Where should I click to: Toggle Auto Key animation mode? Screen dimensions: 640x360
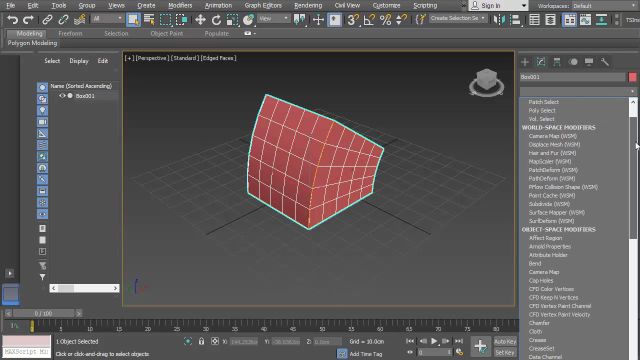pos(505,342)
